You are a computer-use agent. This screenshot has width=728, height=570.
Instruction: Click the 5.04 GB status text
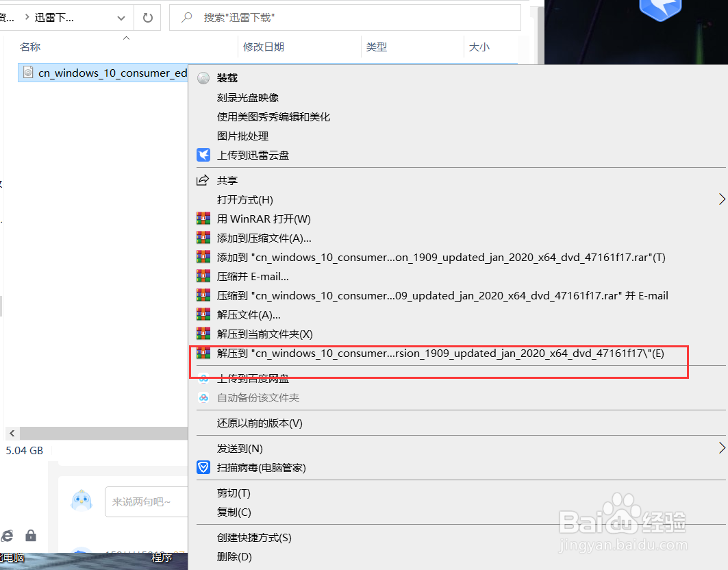pos(24,451)
